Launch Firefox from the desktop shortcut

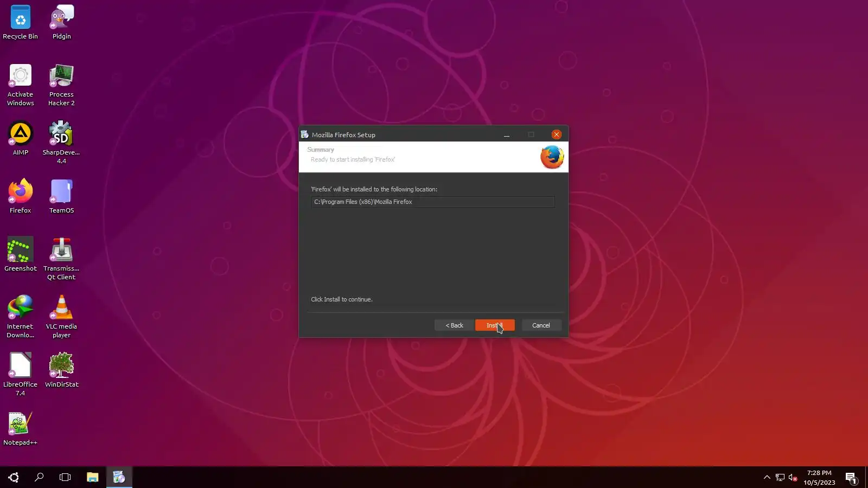pyautogui.click(x=21, y=196)
